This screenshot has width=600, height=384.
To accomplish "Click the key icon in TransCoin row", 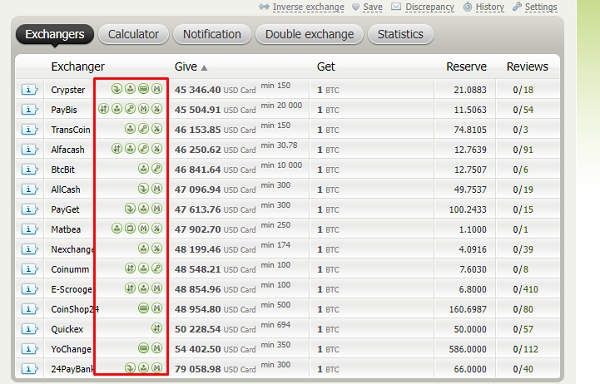I will point(143,129).
